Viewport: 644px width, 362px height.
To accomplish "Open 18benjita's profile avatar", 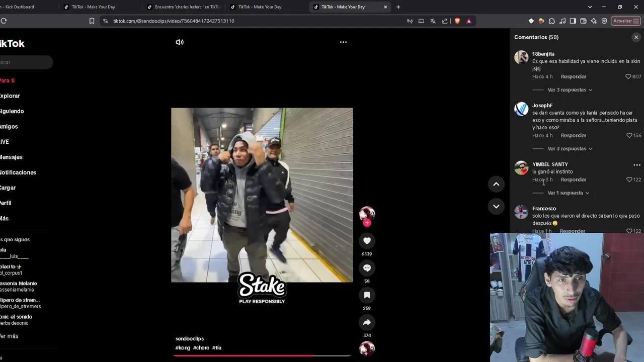I will click(x=521, y=57).
